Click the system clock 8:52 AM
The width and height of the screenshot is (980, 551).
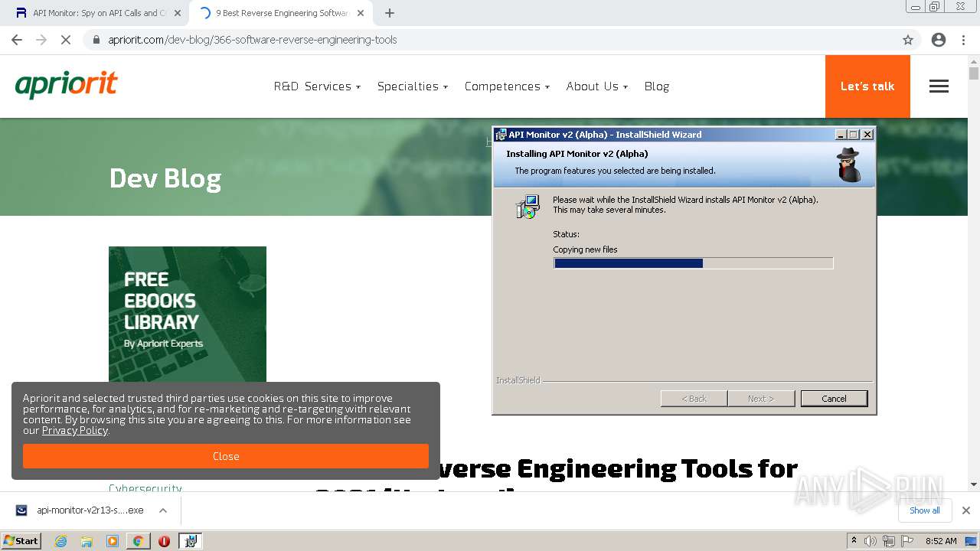click(x=941, y=541)
